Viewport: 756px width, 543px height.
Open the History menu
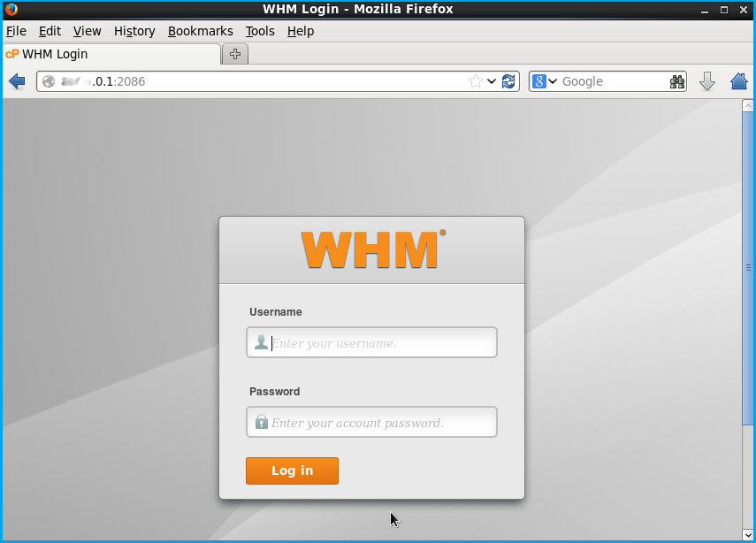pyautogui.click(x=134, y=31)
